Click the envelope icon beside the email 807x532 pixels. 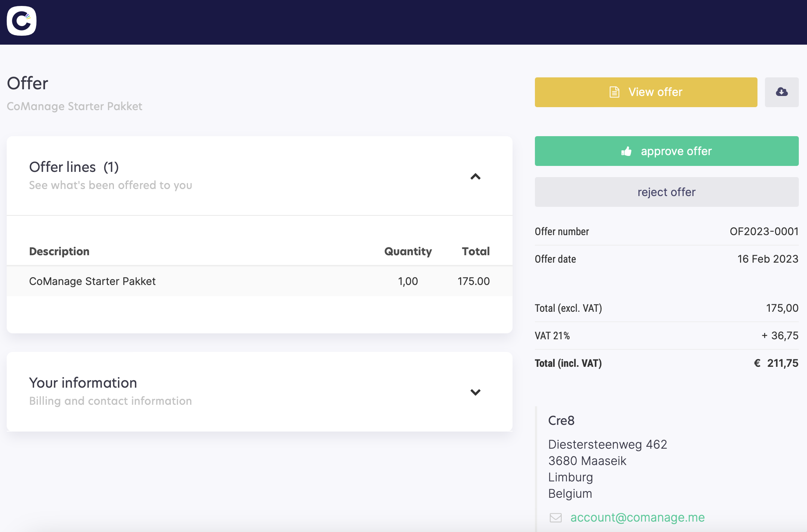[x=556, y=517]
